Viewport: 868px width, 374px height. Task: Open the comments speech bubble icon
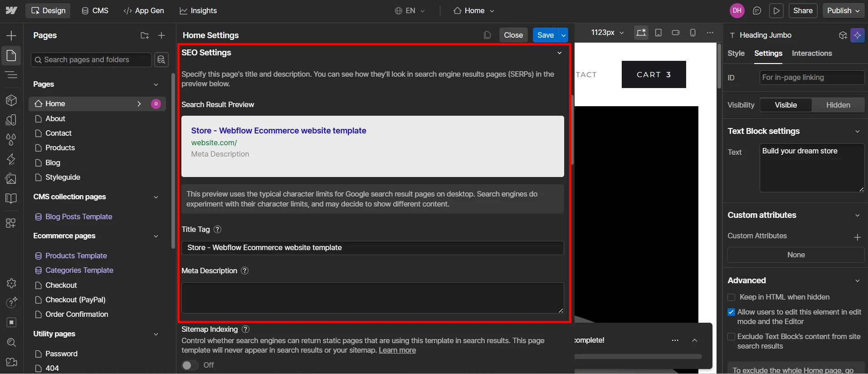pos(757,10)
